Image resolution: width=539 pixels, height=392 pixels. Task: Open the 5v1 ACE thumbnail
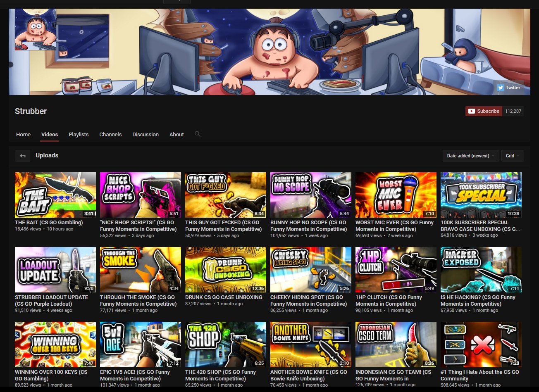coord(141,344)
